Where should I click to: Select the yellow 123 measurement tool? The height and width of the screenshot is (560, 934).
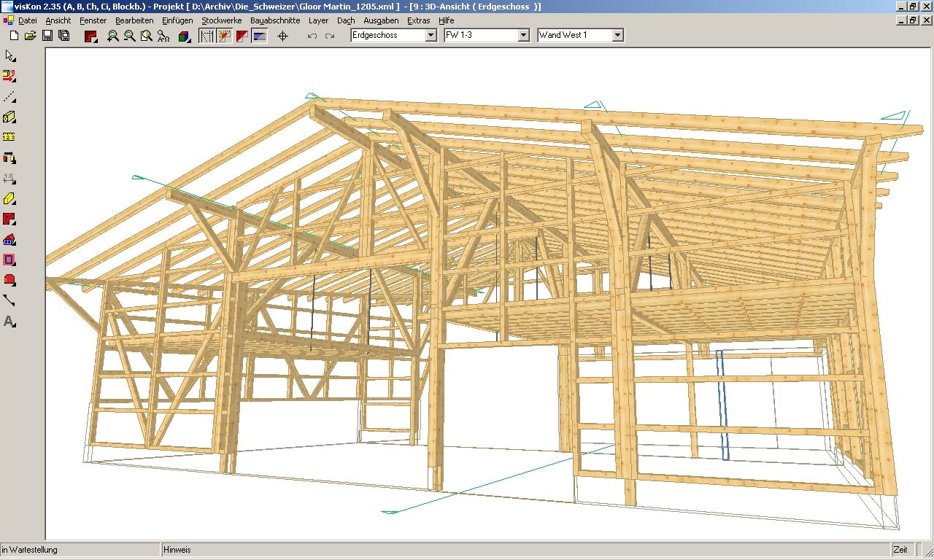[x=9, y=137]
